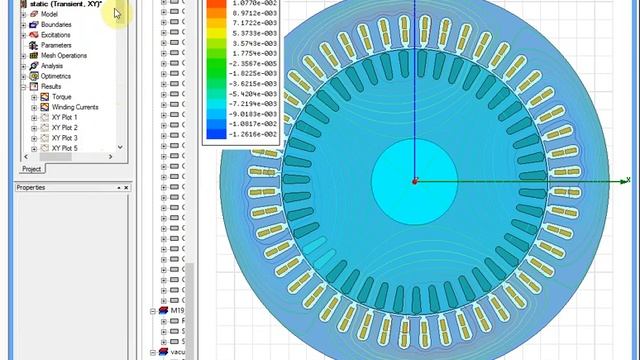The height and width of the screenshot is (360, 640).
Task: Click the XY Plot 3 icon
Action: click(44, 138)
